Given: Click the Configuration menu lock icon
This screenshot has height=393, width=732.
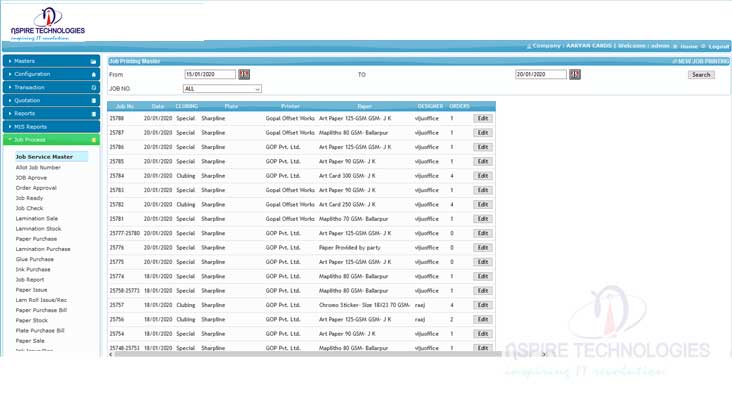Looking at the screenshot, I should tap(93, 74).
